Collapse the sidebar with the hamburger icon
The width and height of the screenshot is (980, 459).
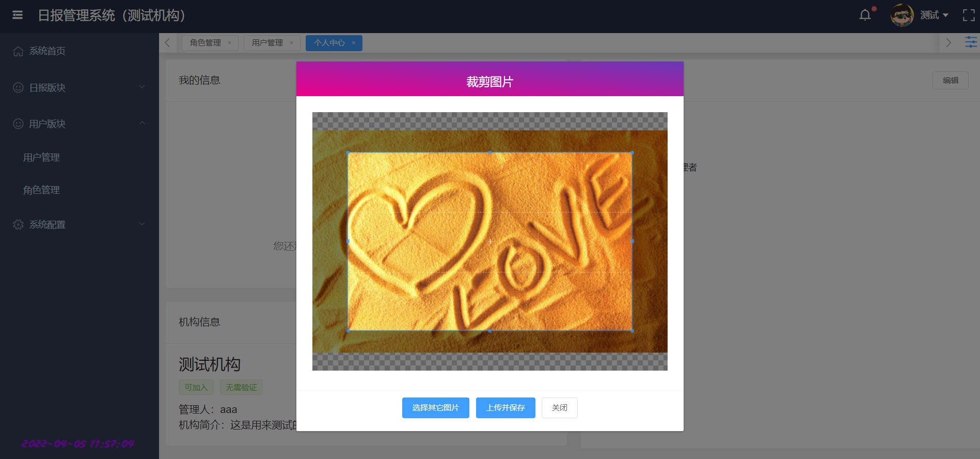(18, 15)
